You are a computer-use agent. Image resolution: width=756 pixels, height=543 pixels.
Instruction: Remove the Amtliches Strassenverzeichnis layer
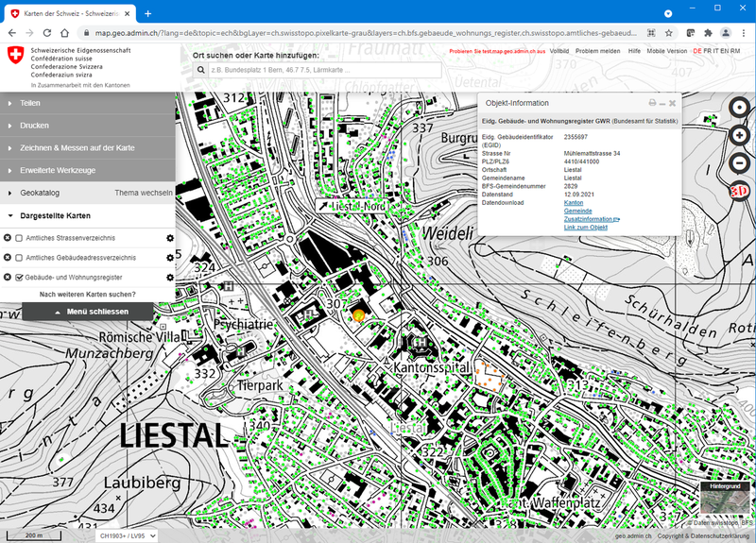[8, 237]
